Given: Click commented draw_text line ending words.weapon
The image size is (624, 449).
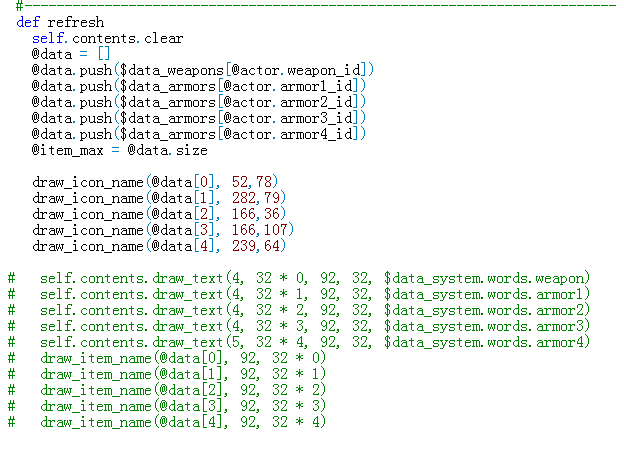Looking at the screenshot, I should tap(299, 278).
